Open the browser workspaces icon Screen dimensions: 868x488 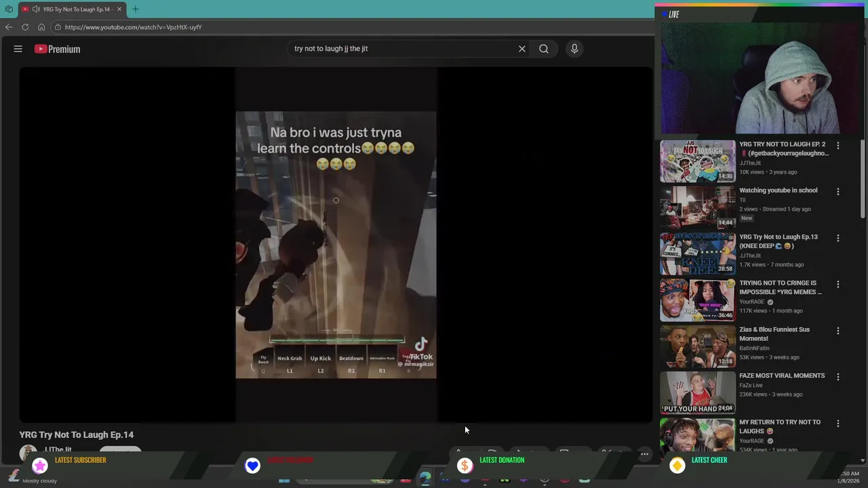(9, 9)
